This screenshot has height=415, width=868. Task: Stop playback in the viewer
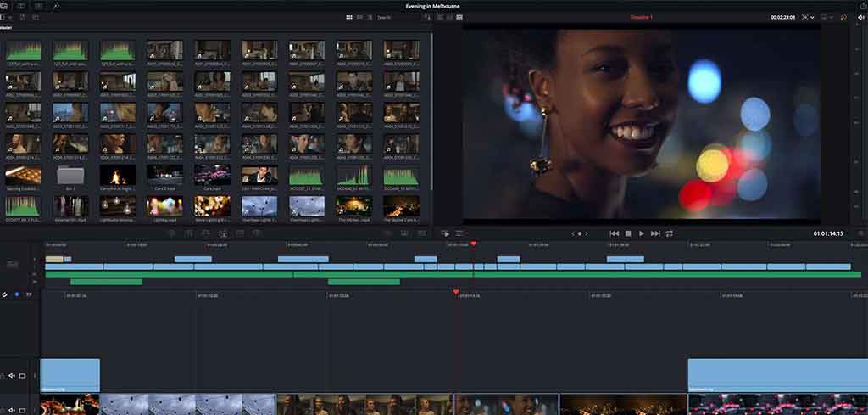(628, 233)
